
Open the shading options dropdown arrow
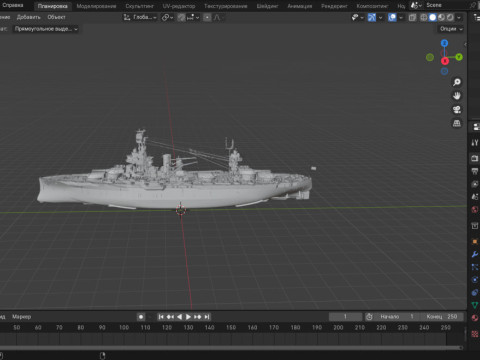(459, 17)
